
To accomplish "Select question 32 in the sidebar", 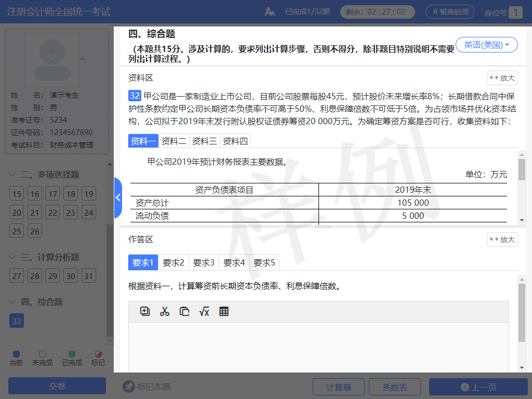I will (x=16, y=321).
